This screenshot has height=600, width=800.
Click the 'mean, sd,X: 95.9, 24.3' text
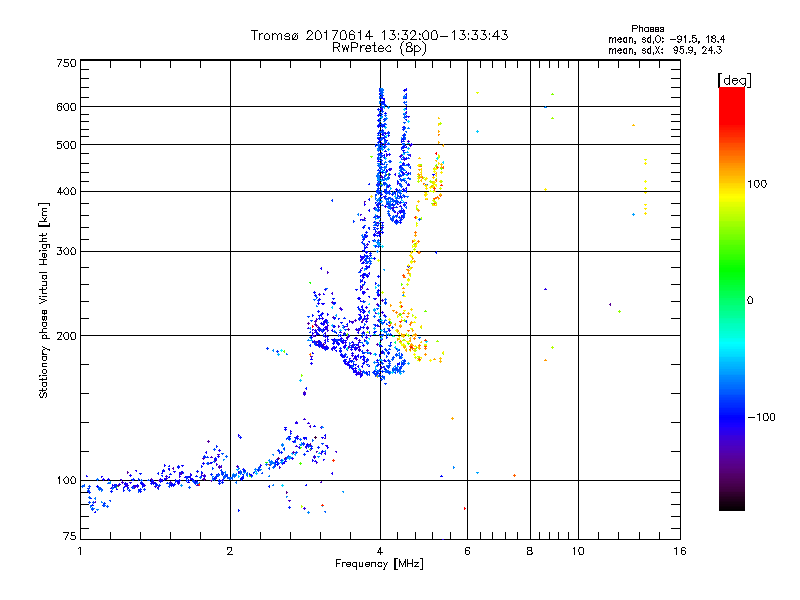coord(665,50)
